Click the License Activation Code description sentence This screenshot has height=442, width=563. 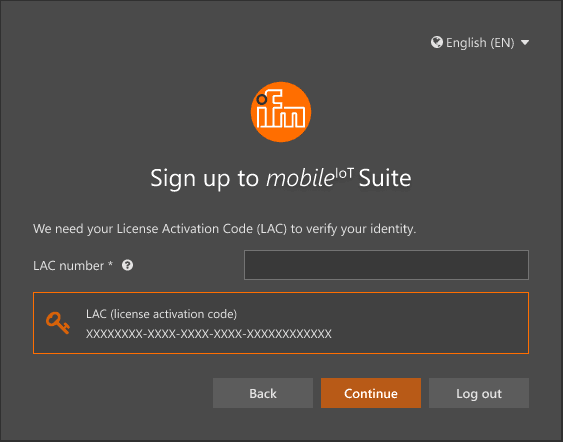pyautogui.click(x=224, y=229)
